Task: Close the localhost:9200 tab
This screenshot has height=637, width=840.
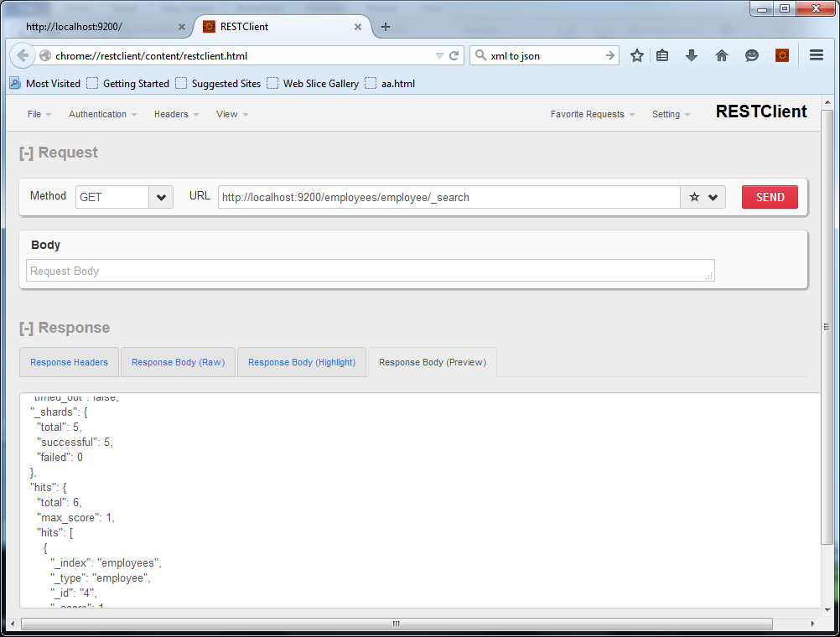Action: tap(182, 27)
